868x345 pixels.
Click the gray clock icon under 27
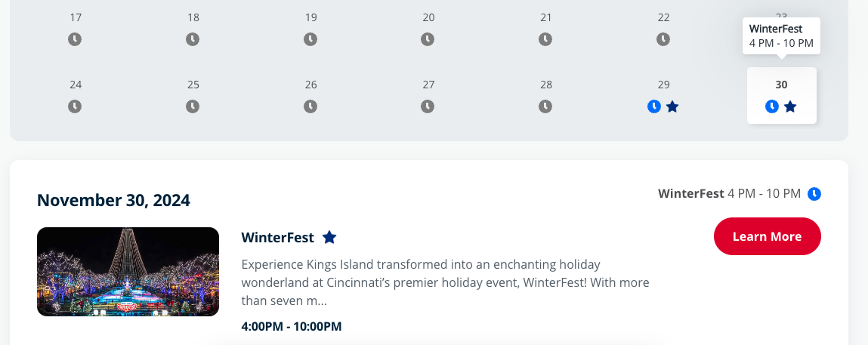(x=428, y=106)
